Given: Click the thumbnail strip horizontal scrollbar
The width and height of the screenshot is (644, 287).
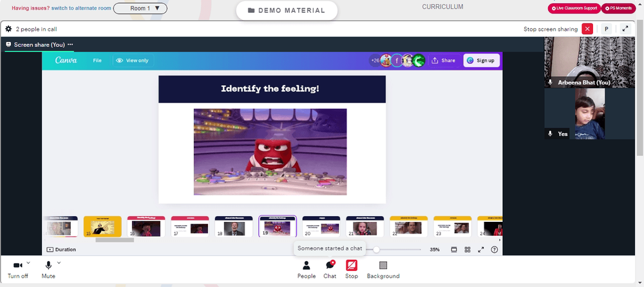Looking at the screenshot, I should click(x=115, y=240).
